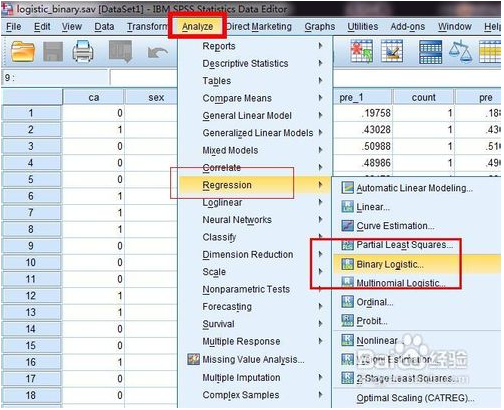This screenshot has height=410, width=504.
Task: Open the Edit menu
Action: (x=42, y=27)
